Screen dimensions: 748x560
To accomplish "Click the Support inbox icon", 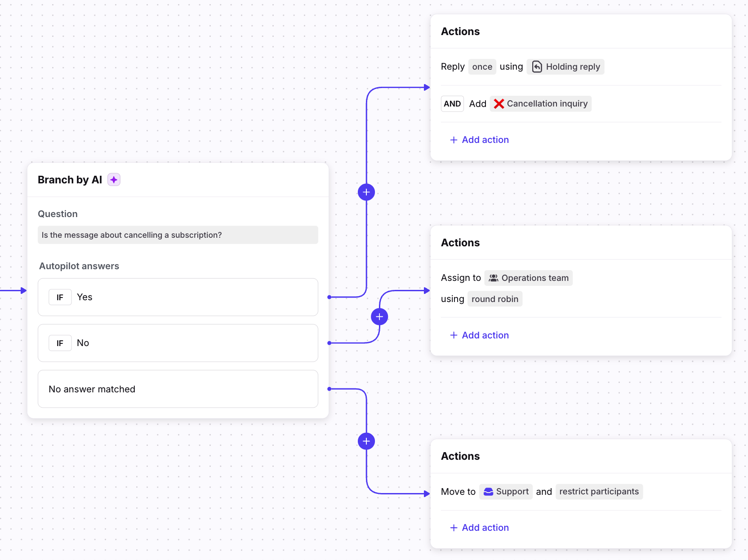I will coord(488,492).
